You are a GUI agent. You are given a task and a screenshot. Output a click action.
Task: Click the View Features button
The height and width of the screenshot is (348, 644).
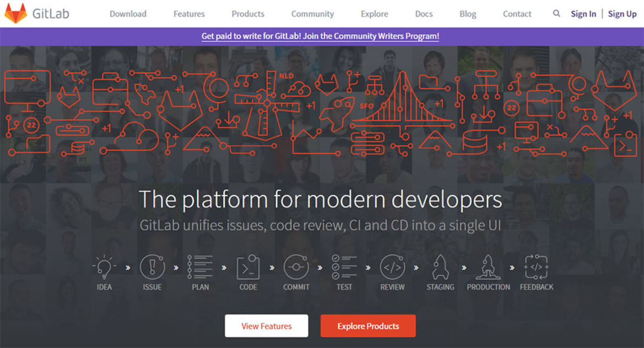click(x=267, y=326)
